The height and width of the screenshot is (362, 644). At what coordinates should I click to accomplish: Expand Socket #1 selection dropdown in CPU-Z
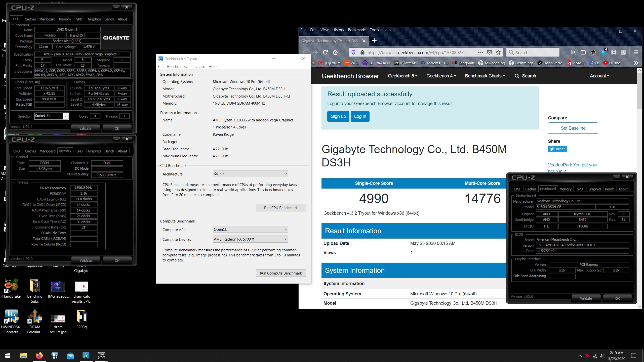pos(65,116)
